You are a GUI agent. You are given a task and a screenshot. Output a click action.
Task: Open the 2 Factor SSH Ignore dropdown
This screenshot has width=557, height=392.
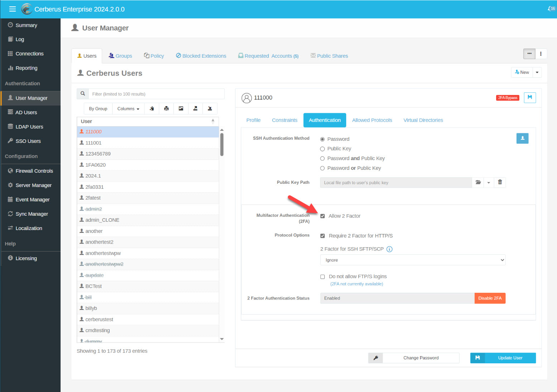click(413, 260)
